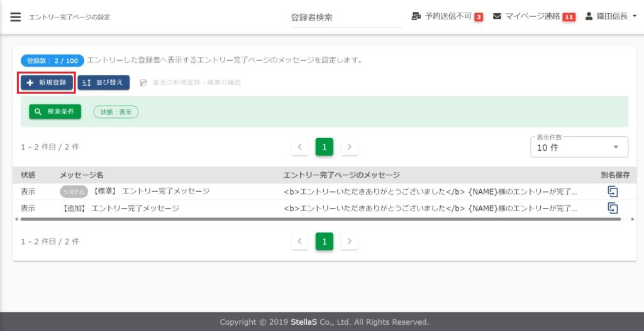Click the red badge showing 3

[x=479, y=17]
